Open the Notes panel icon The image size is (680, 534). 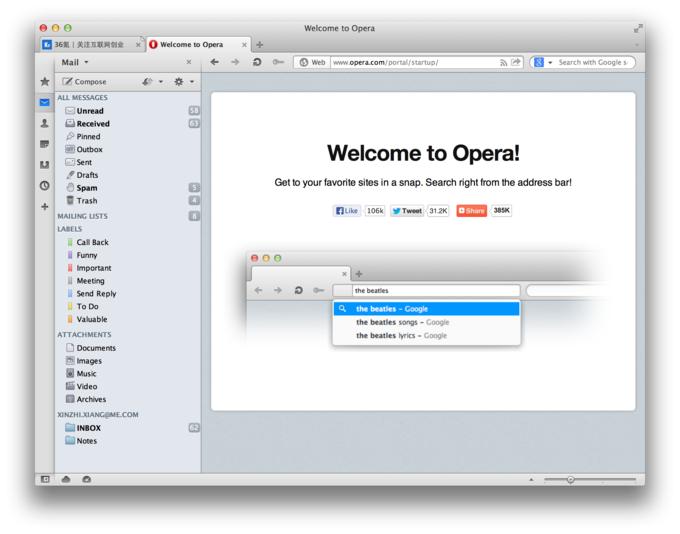(x=45, y=144)
